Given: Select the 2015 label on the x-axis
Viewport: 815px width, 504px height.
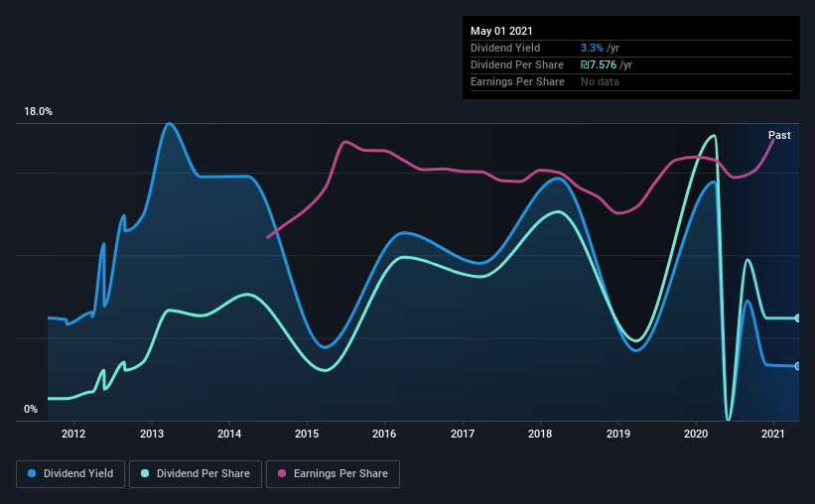Looking at the screenshot, I should coord(307,434).
